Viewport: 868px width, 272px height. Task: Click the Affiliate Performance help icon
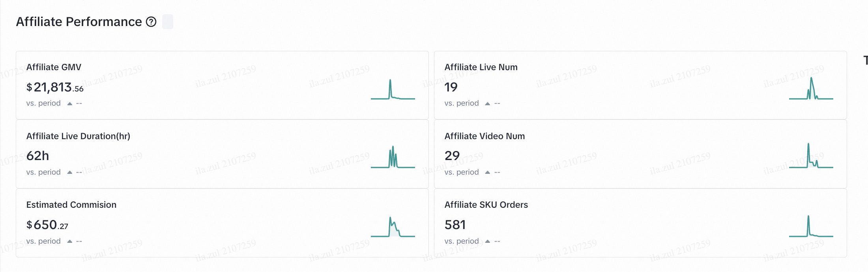coord(151,22)
